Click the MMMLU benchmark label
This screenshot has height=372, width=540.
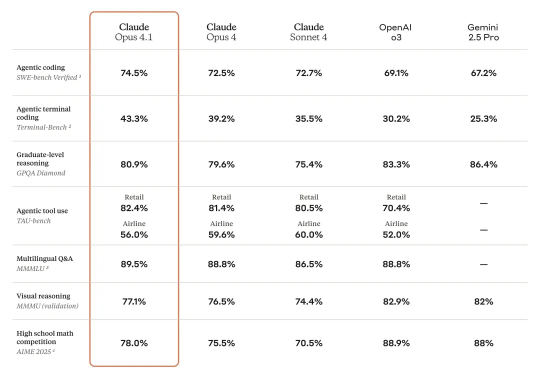tap(32, 268)
